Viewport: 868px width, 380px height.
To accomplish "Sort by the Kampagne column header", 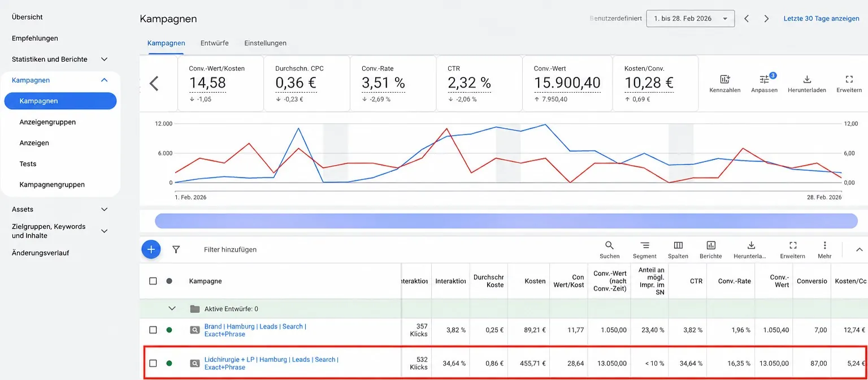I will coord(205,281).
